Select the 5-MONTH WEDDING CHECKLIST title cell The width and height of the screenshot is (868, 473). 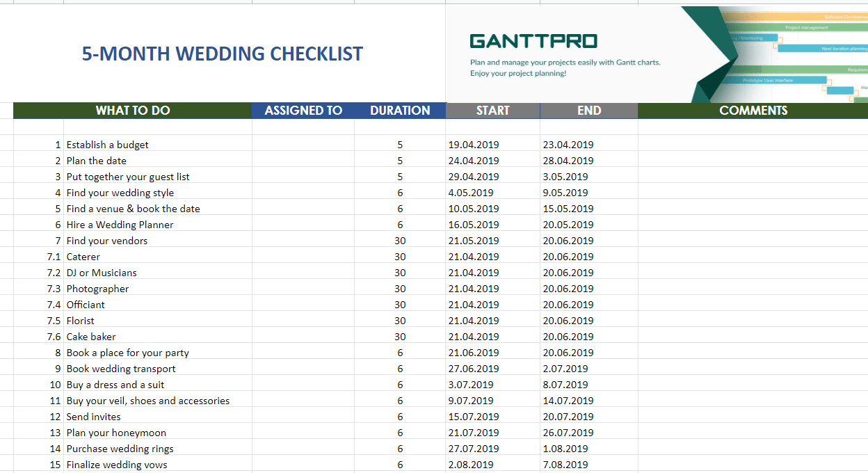pos(223,54)
